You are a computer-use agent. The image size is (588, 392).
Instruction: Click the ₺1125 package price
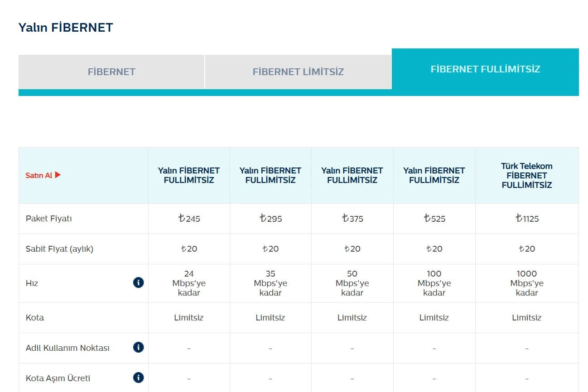pos(527,219)
